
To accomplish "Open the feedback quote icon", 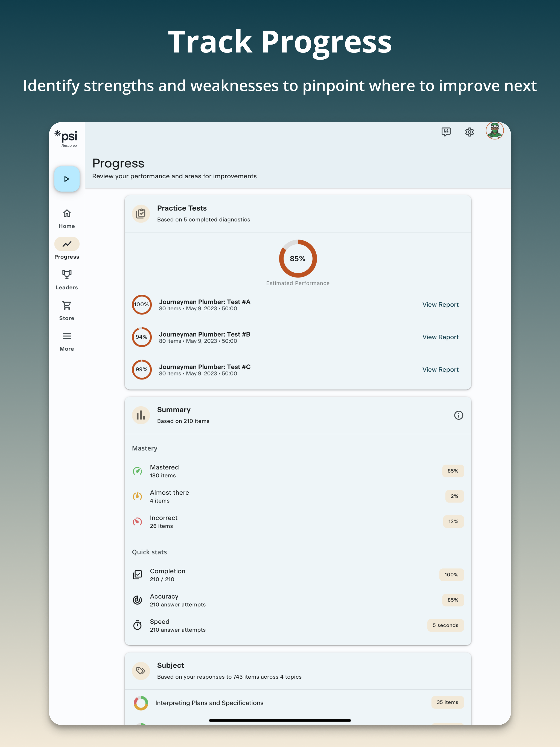I will coord(446,132).
